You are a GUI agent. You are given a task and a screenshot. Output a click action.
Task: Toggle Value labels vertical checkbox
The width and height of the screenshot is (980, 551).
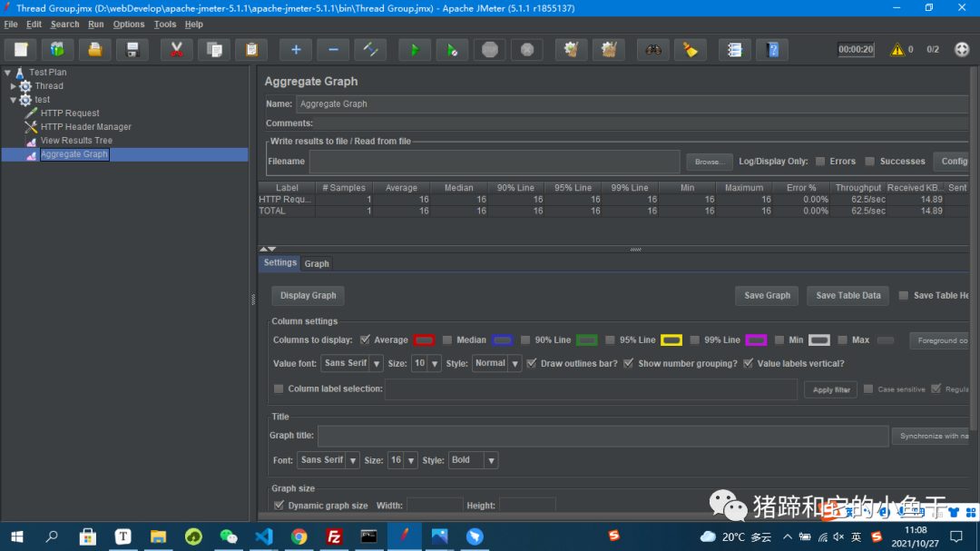click(748, 363)
